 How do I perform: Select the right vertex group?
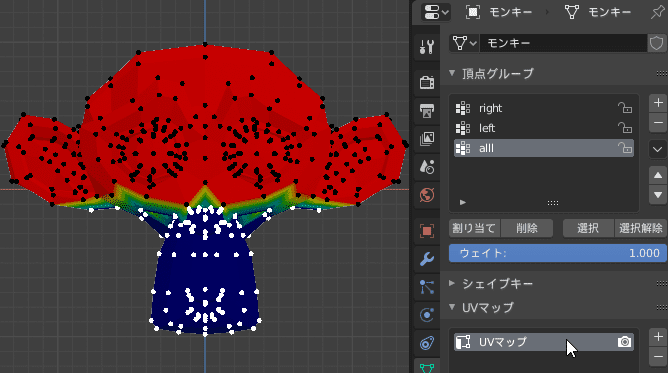544,108
